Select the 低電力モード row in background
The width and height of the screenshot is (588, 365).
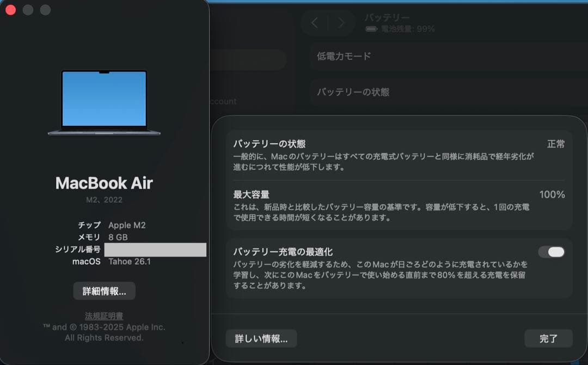pyautogui.click(x=449, y=56)
